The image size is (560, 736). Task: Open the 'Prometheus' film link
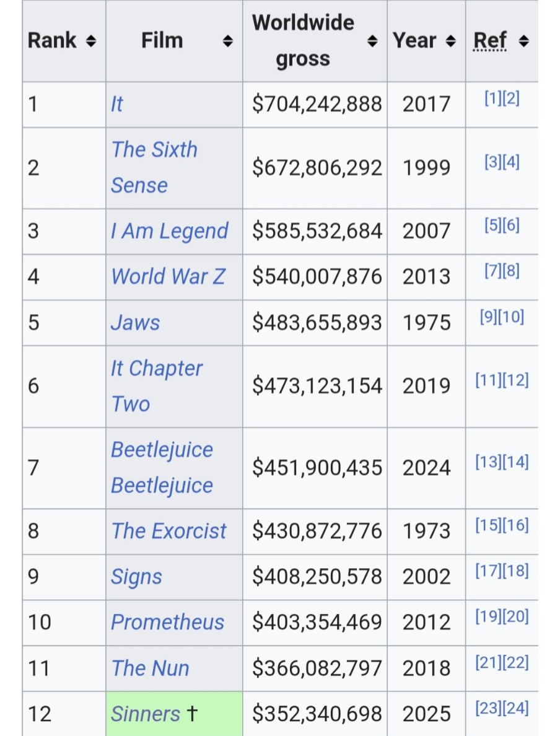click(x=168, y=622)
